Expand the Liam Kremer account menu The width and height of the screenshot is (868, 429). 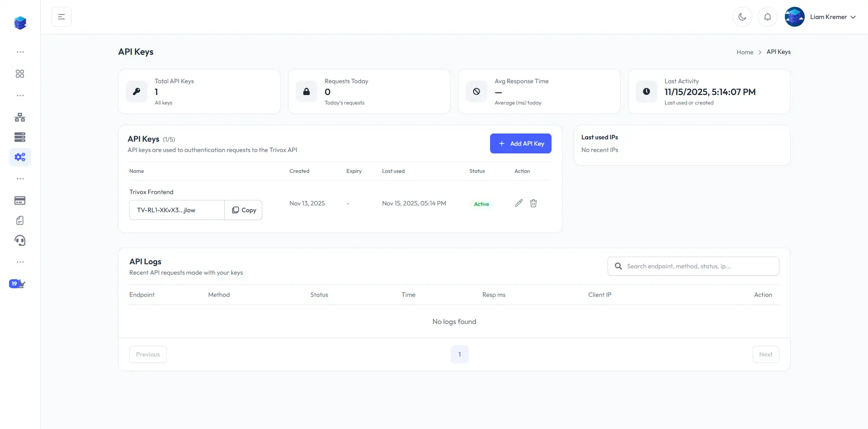[832, 17]
